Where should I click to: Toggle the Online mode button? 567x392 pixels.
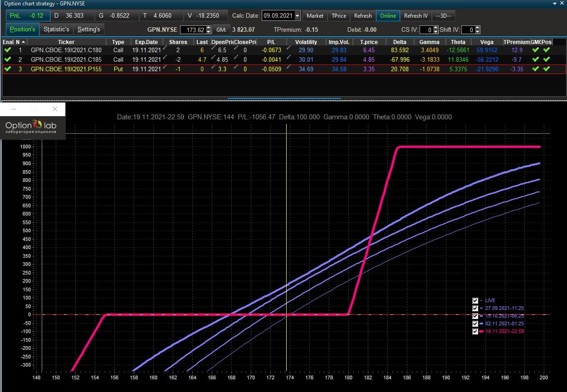pos(388,16)
